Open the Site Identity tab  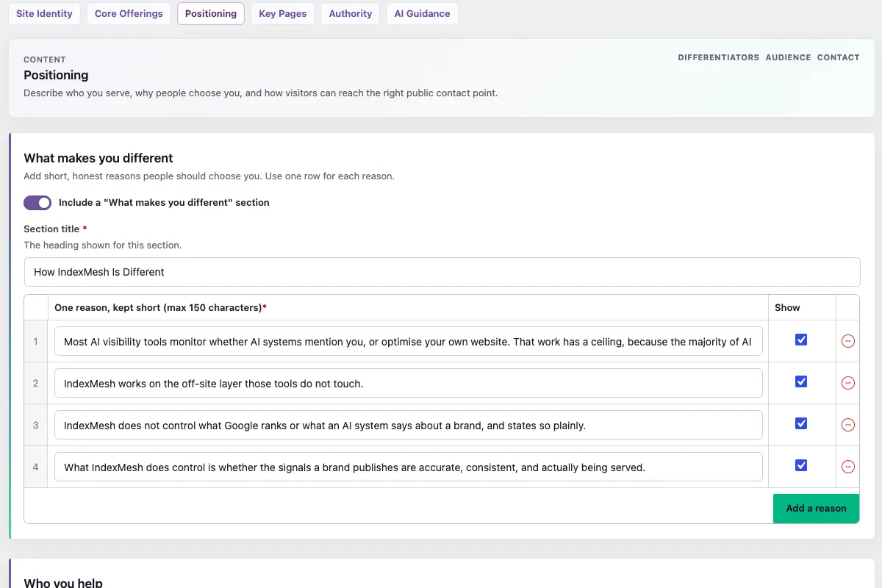tap(44, 13)
